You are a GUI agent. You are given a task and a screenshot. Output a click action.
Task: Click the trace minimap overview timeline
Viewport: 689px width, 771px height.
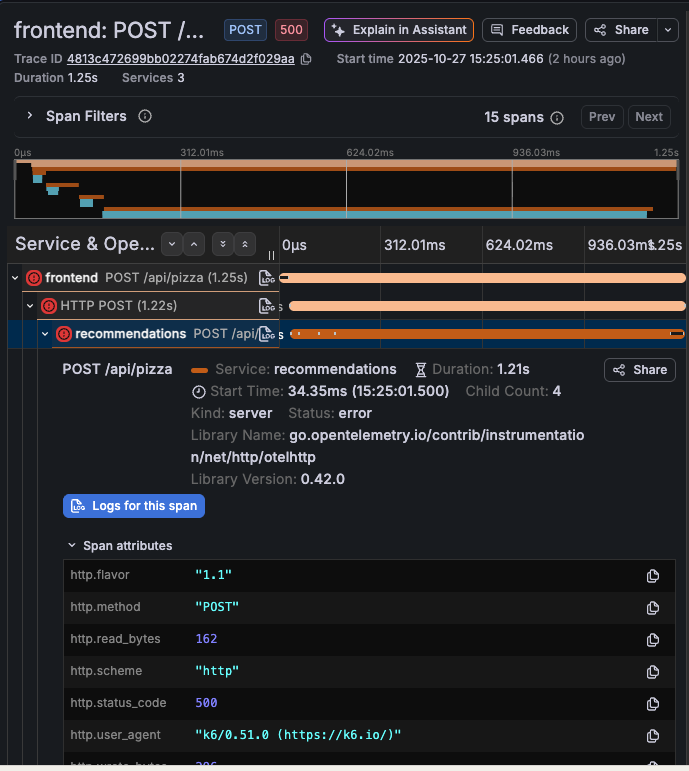coord(346,188)
